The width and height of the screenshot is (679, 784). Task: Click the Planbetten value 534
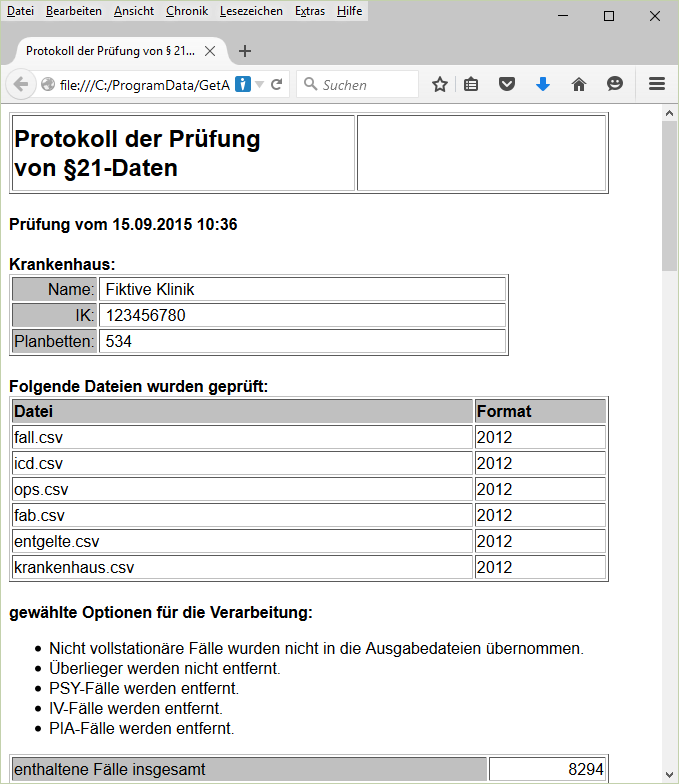[302, 342]
